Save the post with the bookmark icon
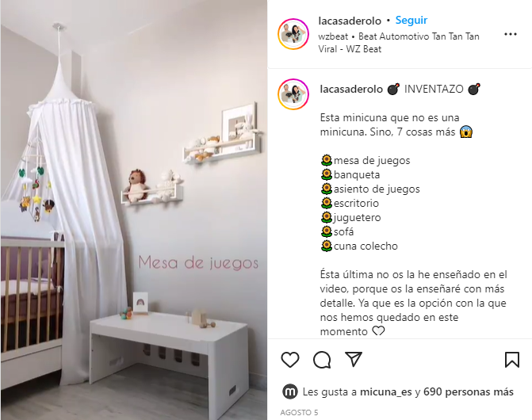The image size is (532, 420). click(x=512, y=360)
